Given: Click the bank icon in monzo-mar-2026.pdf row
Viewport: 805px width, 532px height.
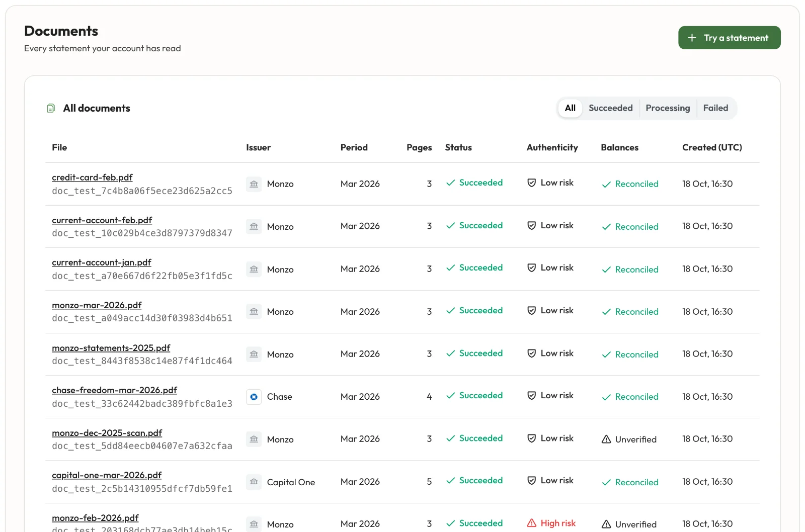Looking at the screenshot, I should [x=254, y=311].
